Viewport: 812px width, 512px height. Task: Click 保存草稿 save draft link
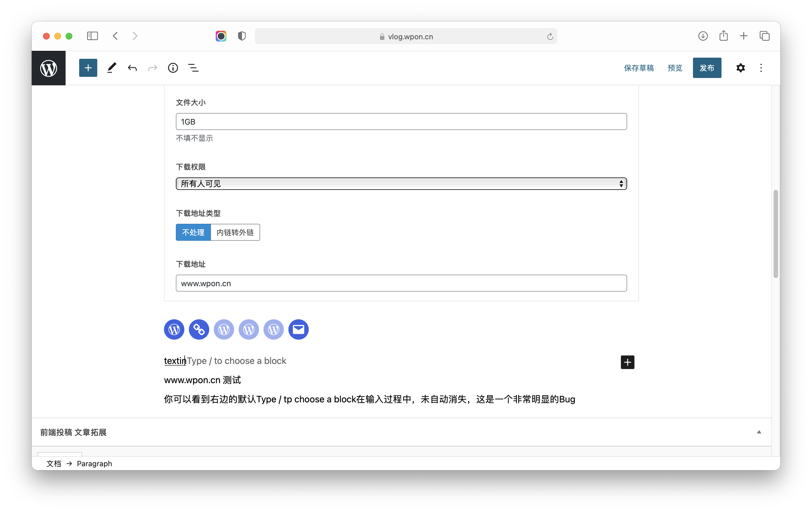[639, 68]
